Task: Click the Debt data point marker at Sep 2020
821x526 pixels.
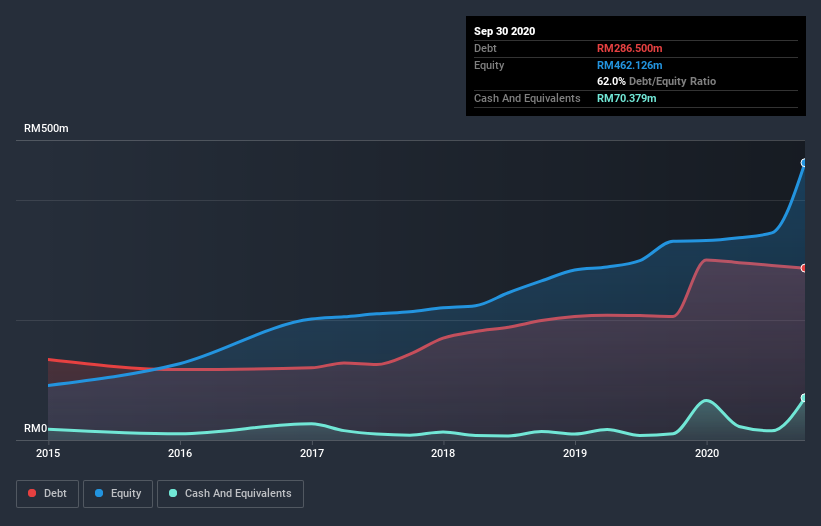Action: [x=804, y=268]
